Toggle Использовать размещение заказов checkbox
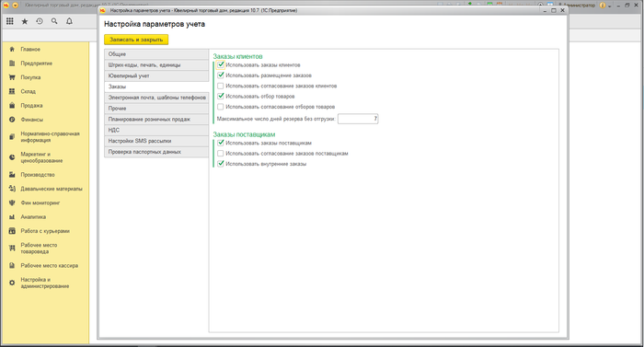 [221, 75]
